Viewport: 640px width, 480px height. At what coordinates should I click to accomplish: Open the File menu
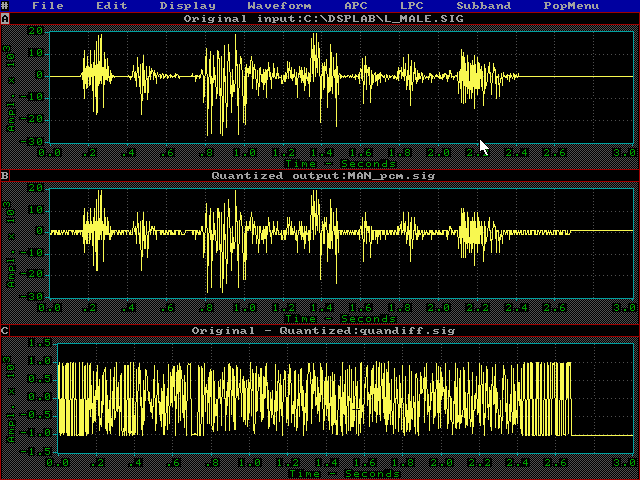[48, 6]
